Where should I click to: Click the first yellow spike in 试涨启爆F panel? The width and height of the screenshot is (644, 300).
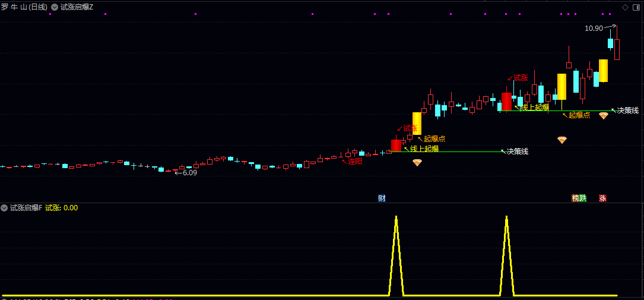[x=396, y=255]
